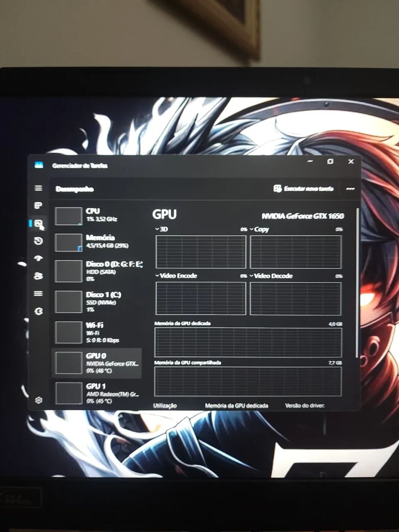Click the 4,5/15,4 GB (29%) memory reading
Image resolution: width=399 pixels, height=532 pixels.
pos(107,246)
